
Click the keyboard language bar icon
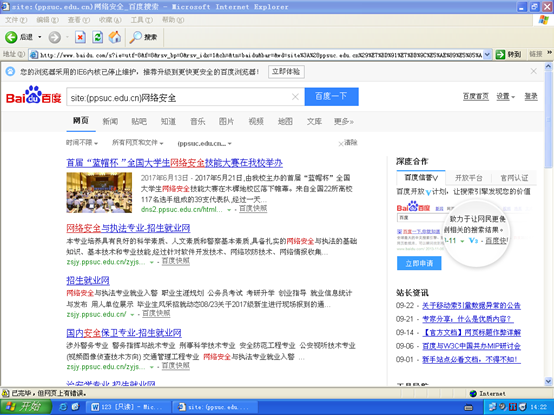point(468,408)
